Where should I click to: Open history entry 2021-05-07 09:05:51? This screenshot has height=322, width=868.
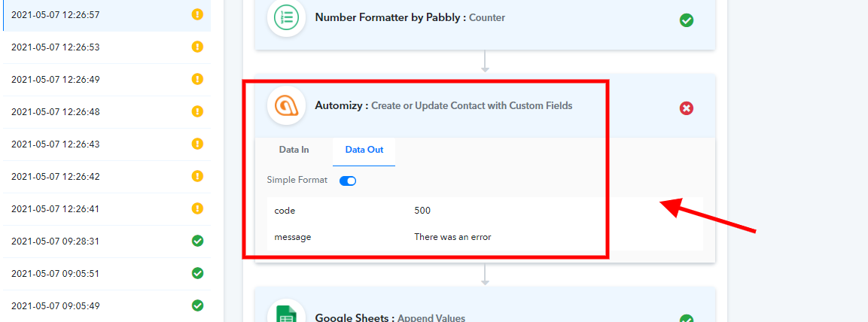coord(106,274)
